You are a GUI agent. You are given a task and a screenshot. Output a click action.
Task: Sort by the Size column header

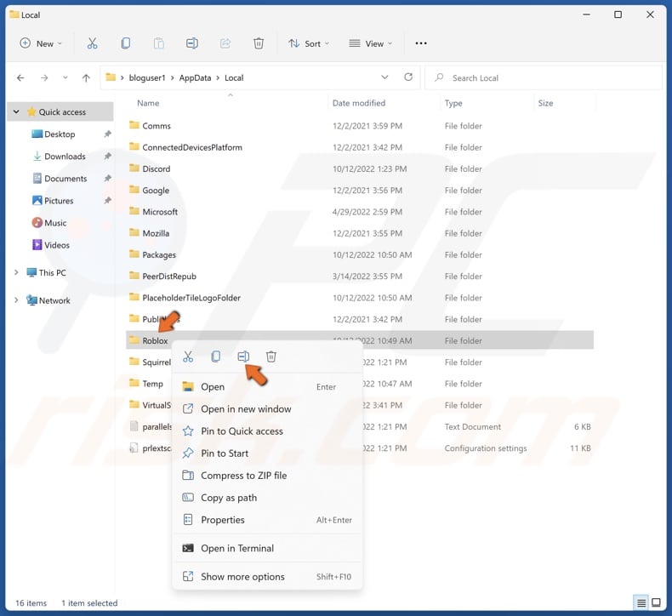(545, 103)
